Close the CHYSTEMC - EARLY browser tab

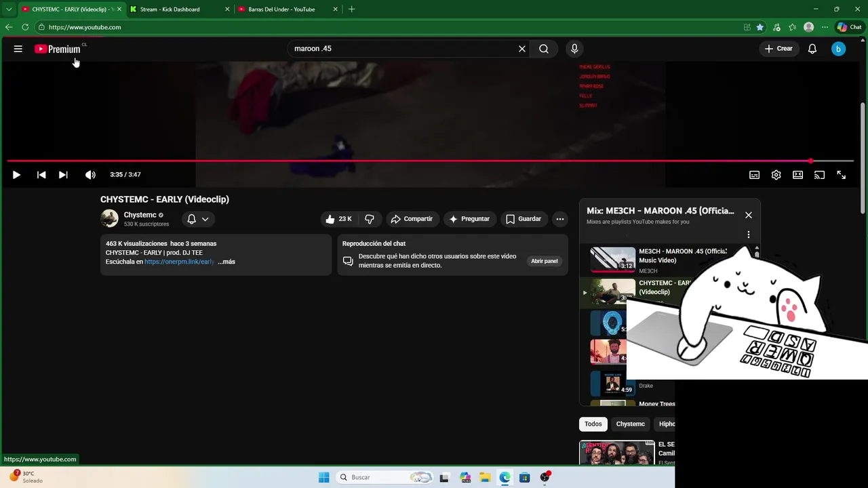[119, 9]
